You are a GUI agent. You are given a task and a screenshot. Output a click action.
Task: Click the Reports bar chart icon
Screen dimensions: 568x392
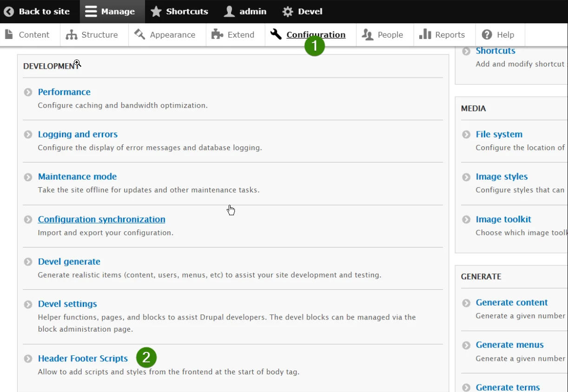(426, 34)
